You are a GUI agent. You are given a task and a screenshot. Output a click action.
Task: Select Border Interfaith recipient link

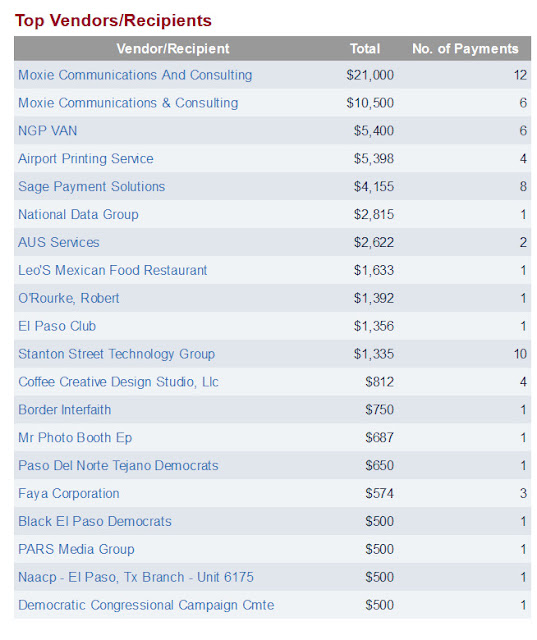click(x=64, y=410)
